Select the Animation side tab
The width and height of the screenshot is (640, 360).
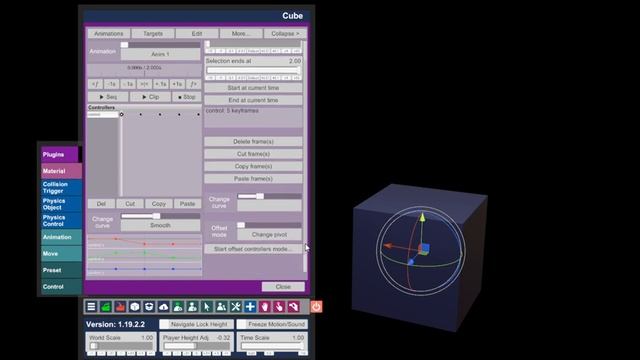[61, 237]
